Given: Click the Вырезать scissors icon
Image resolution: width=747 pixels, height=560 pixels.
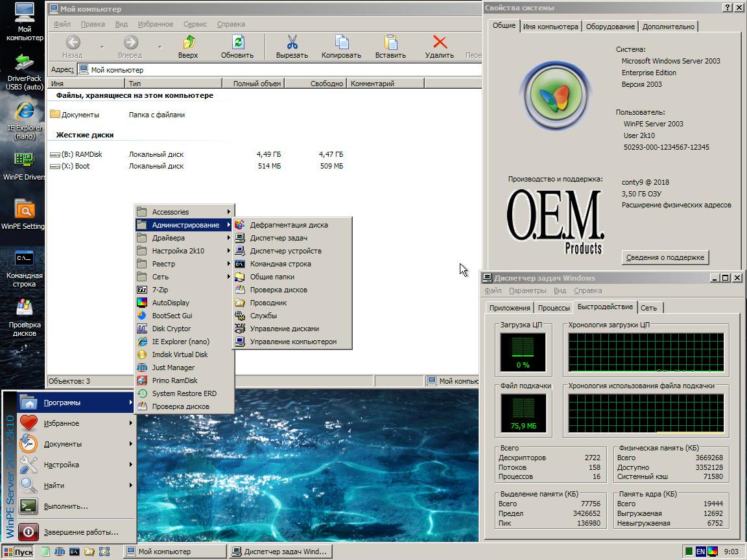Looking at the screenshot, I should [x=292, y=43].
